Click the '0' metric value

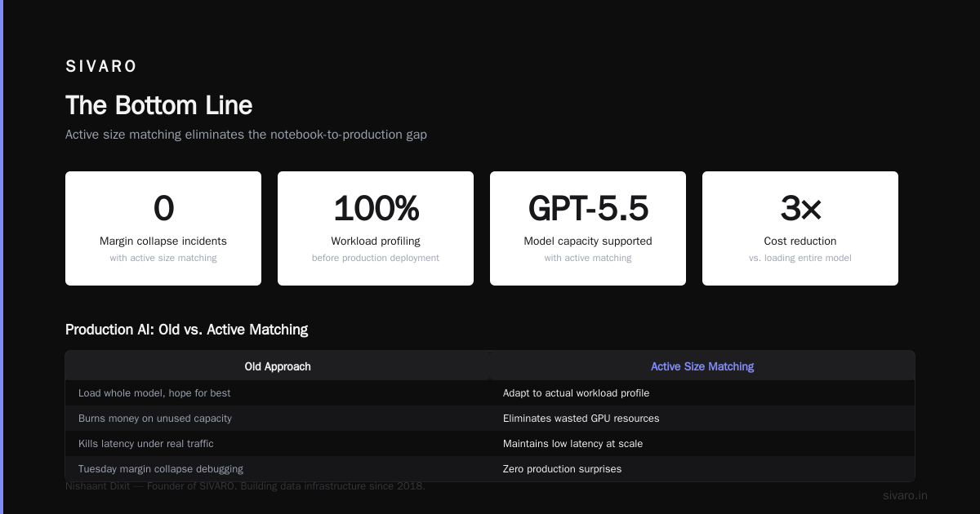click(163, 209)
